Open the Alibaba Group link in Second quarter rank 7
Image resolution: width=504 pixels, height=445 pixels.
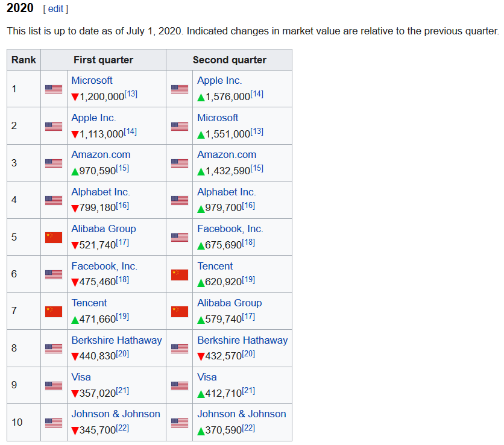230,303
